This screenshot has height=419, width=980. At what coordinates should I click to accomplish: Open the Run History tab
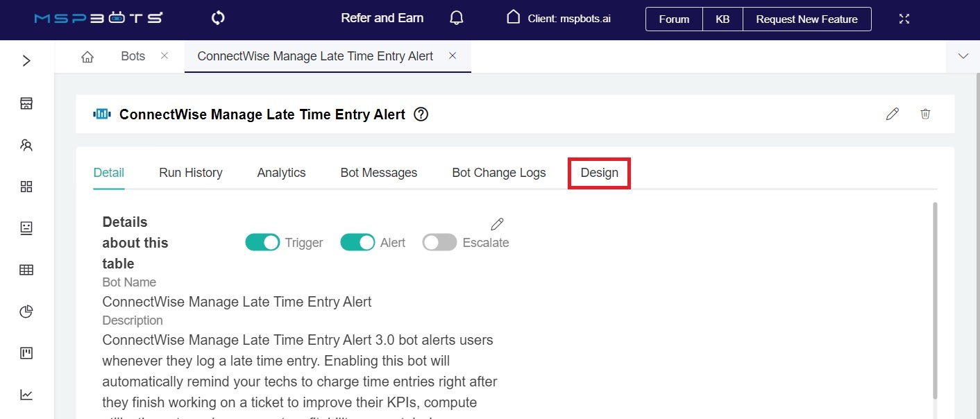click(x=190, y=173)
